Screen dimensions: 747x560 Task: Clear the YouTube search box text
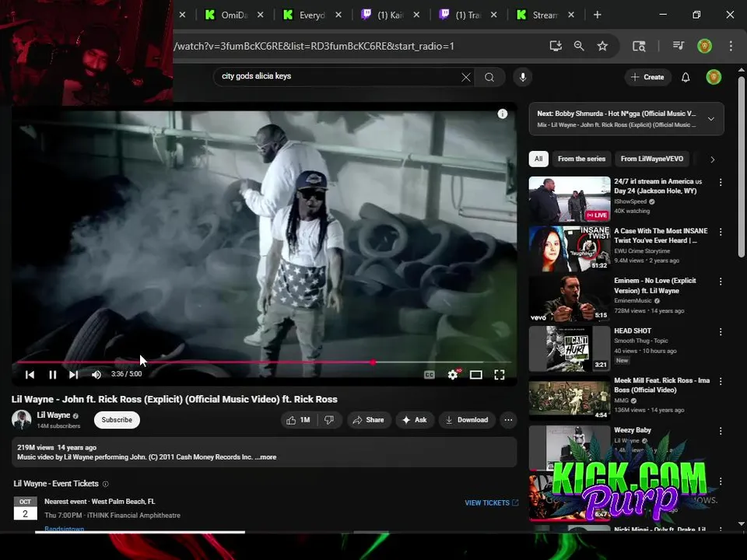[466, 77]
